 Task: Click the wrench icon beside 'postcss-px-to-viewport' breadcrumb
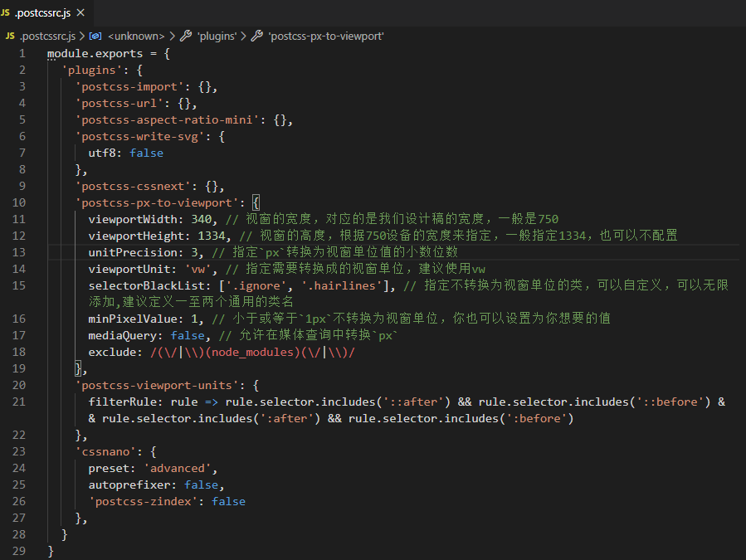257,36
